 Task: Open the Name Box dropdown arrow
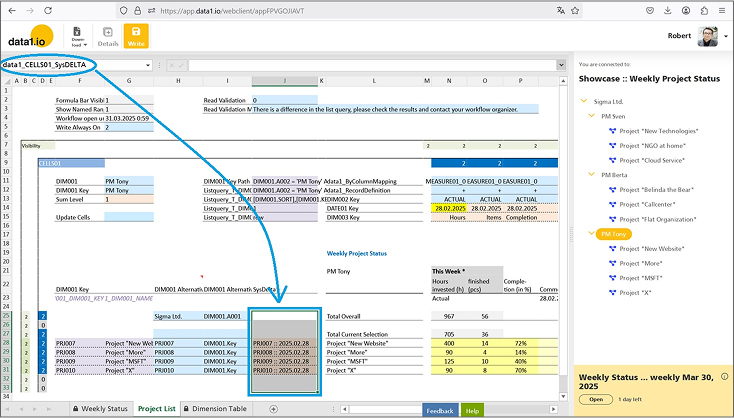(148, 65)
